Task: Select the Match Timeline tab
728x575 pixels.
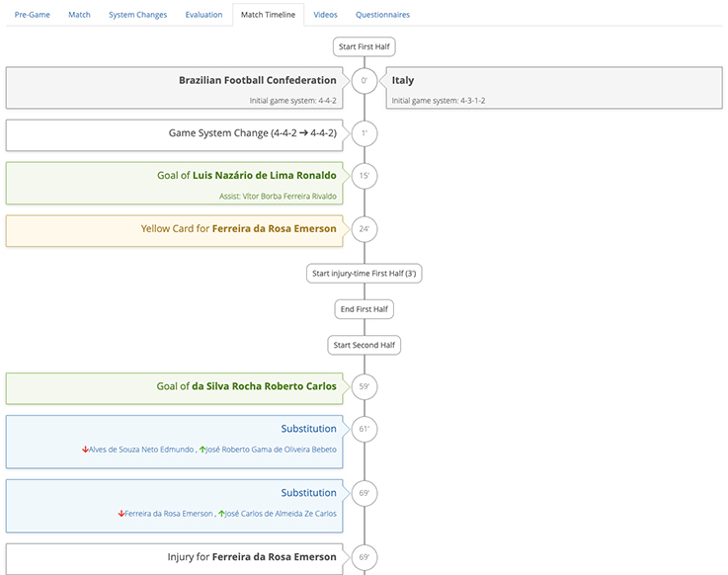Action: pos(268,15)
